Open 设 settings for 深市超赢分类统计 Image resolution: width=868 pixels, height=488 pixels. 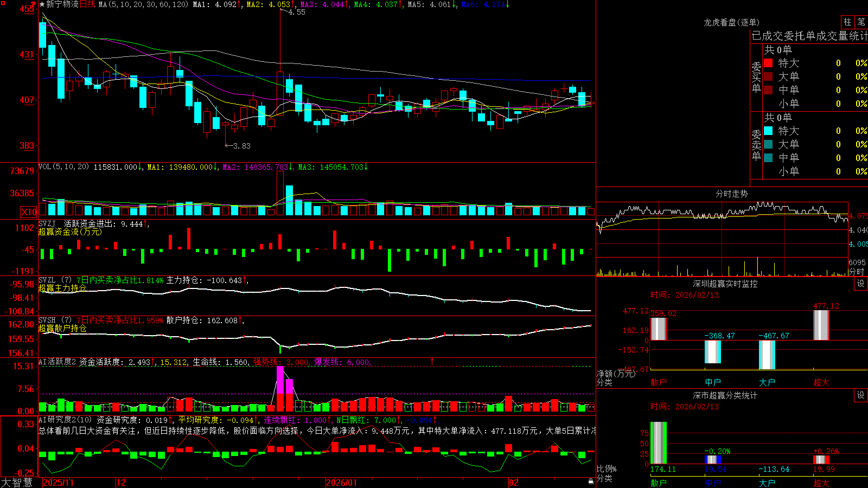861,395
